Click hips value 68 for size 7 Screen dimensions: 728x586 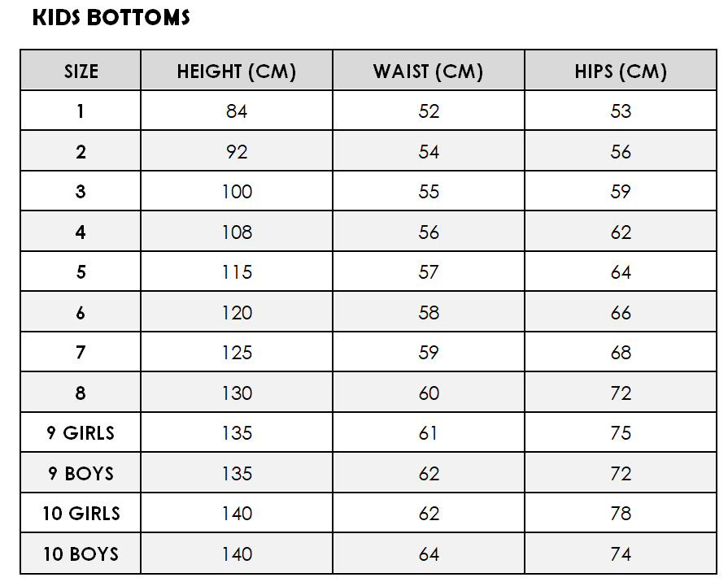pyautogui.click(x=621, y=352)
